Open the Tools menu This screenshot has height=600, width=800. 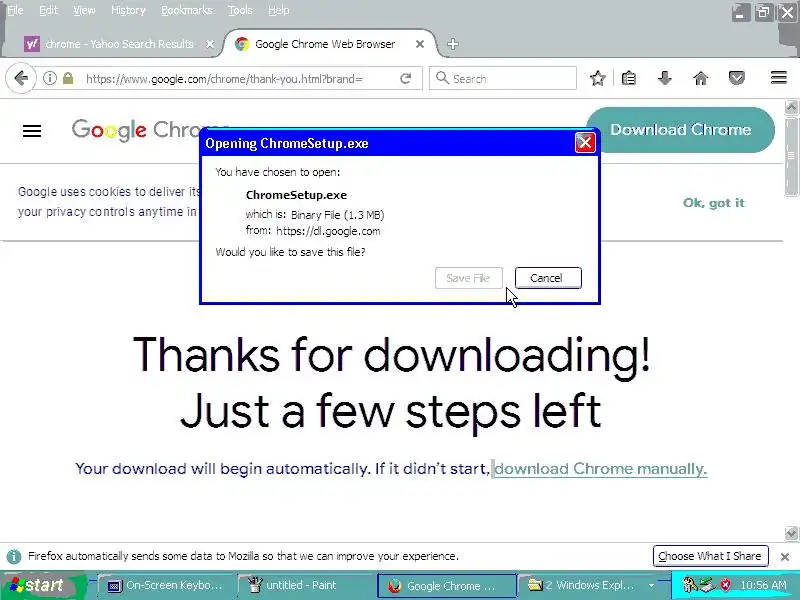tap(240, 10)
